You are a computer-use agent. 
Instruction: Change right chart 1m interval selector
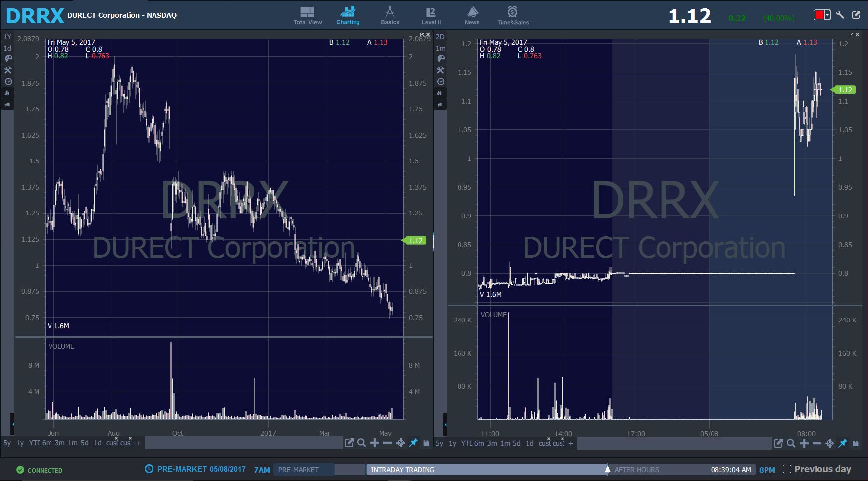(440, 48)
